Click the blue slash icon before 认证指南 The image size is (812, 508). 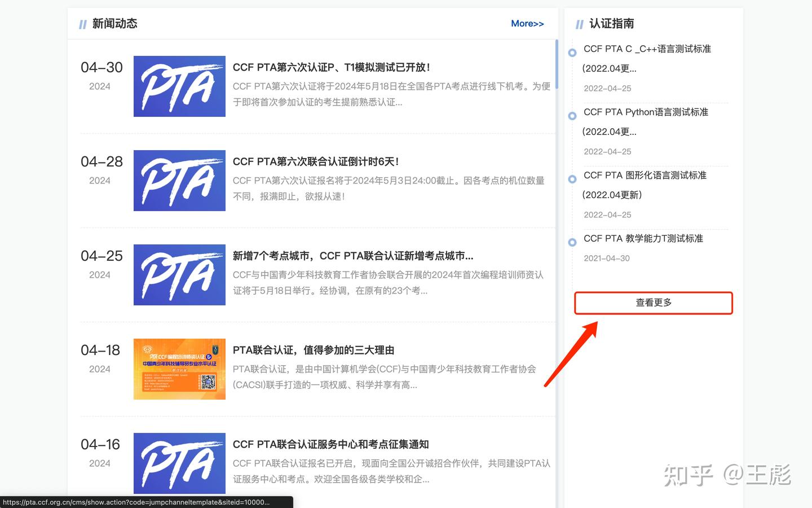[x=579, y=24]
